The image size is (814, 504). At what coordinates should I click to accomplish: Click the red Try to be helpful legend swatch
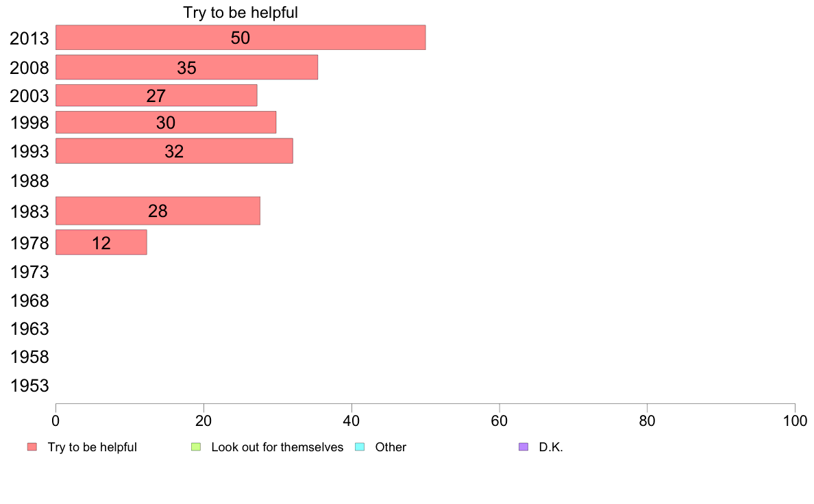(x=32, y=447)
